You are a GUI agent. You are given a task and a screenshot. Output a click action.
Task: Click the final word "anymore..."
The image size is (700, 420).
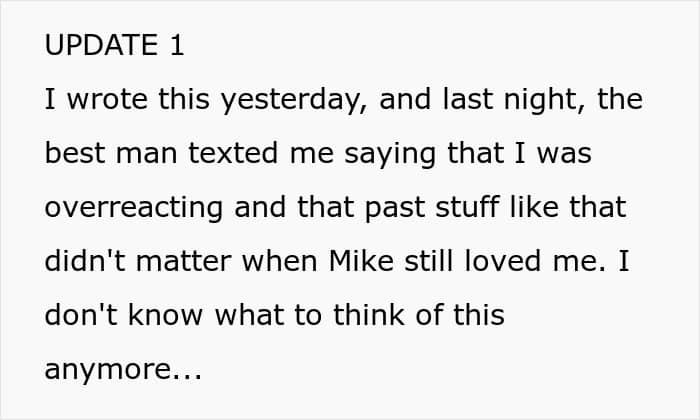click(x=123, y=370)
